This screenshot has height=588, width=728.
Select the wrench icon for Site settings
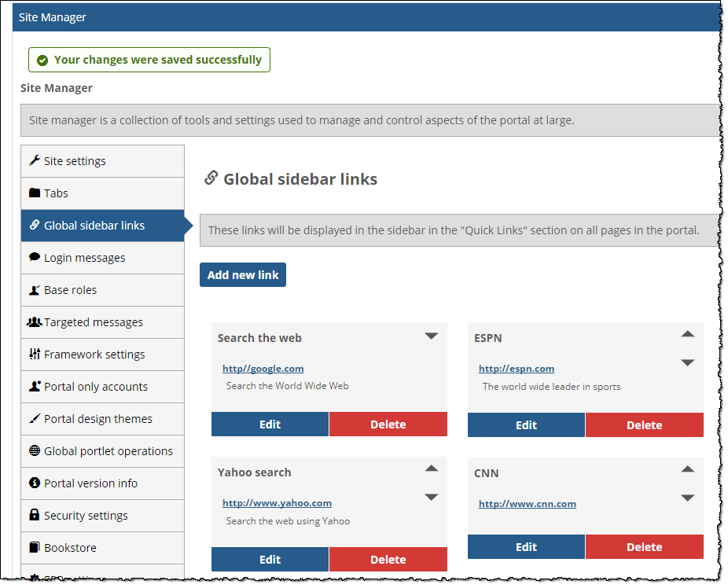34,160
